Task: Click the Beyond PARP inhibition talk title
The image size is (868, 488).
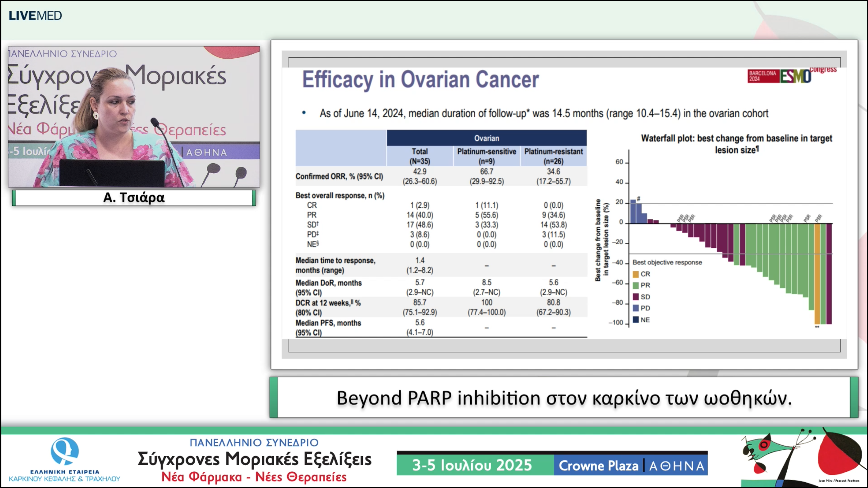Action: click(564, 398)
